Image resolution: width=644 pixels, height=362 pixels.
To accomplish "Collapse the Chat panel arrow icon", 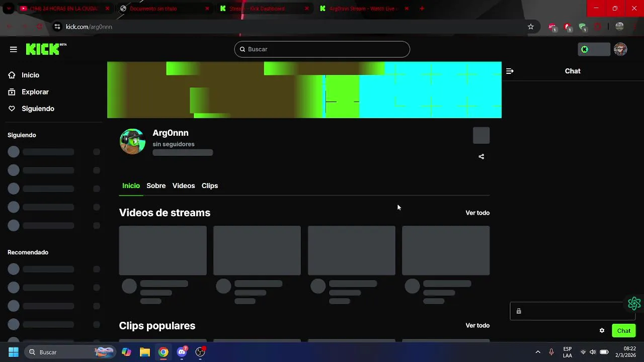I will click(x=510, y=71).
